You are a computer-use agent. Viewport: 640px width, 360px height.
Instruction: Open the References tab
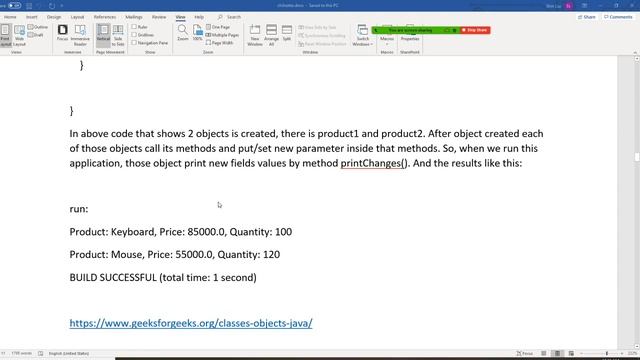pyautogui.click(x=105, y=17)
